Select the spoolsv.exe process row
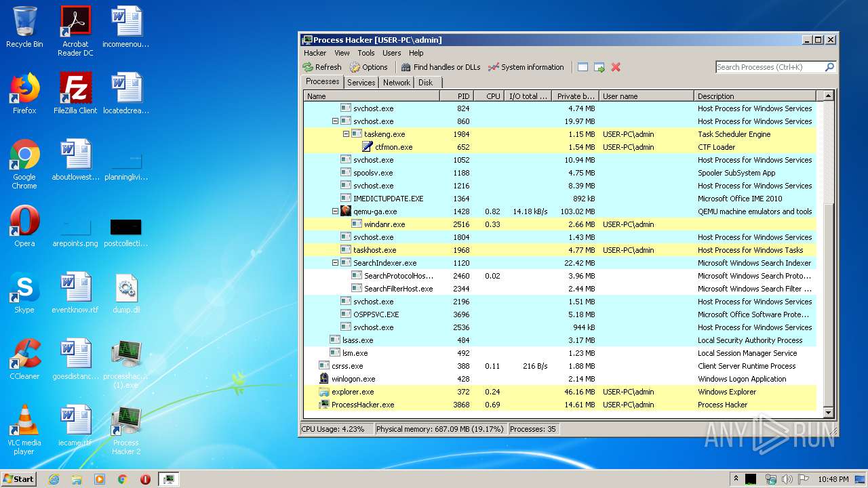Screen dimensions: 868x488 [560, 173]
